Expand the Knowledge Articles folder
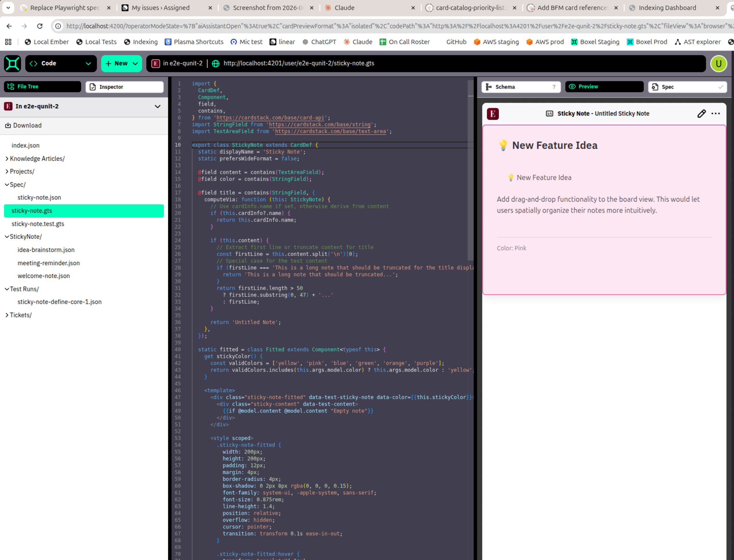The width and height of the screenshot is (734, 560). [37, 159]
